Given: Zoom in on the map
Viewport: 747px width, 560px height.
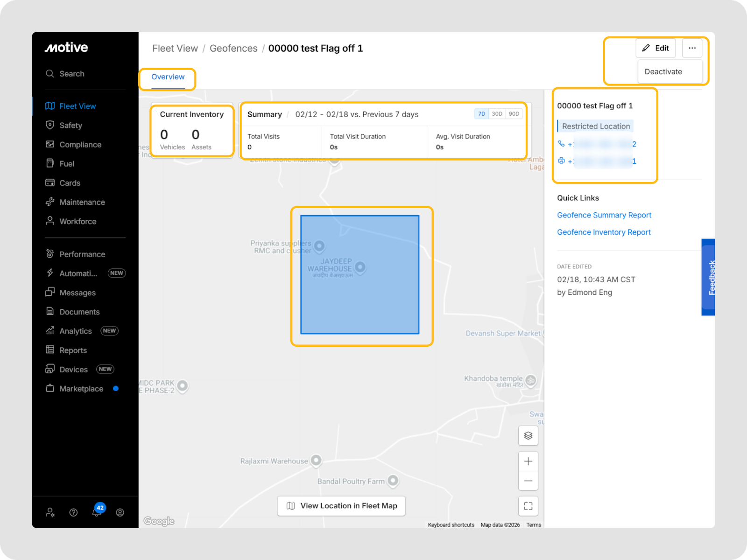Looking at the screenshot, I should point(528,461).
